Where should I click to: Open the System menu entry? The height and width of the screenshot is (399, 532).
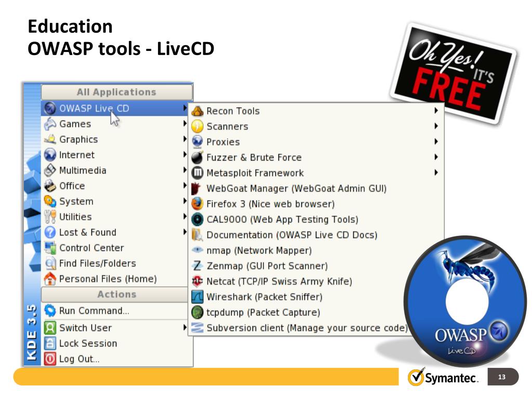(x=115, y=201)
